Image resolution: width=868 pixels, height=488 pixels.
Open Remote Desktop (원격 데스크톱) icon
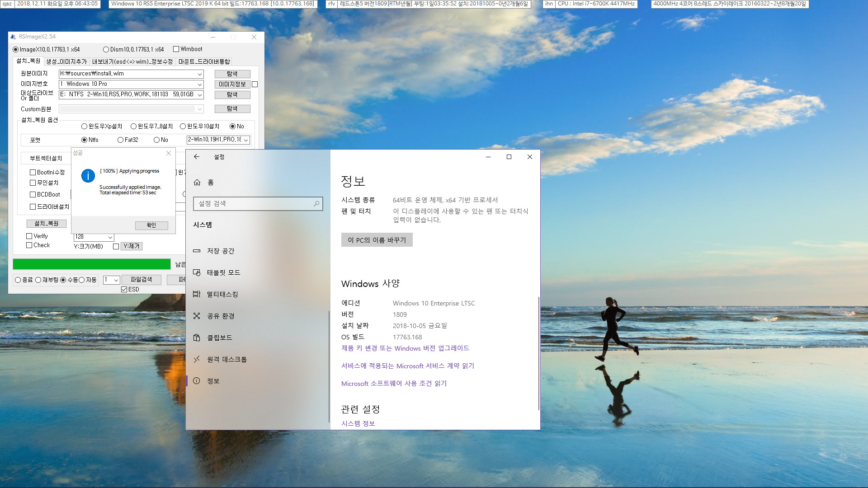point(197,359)
